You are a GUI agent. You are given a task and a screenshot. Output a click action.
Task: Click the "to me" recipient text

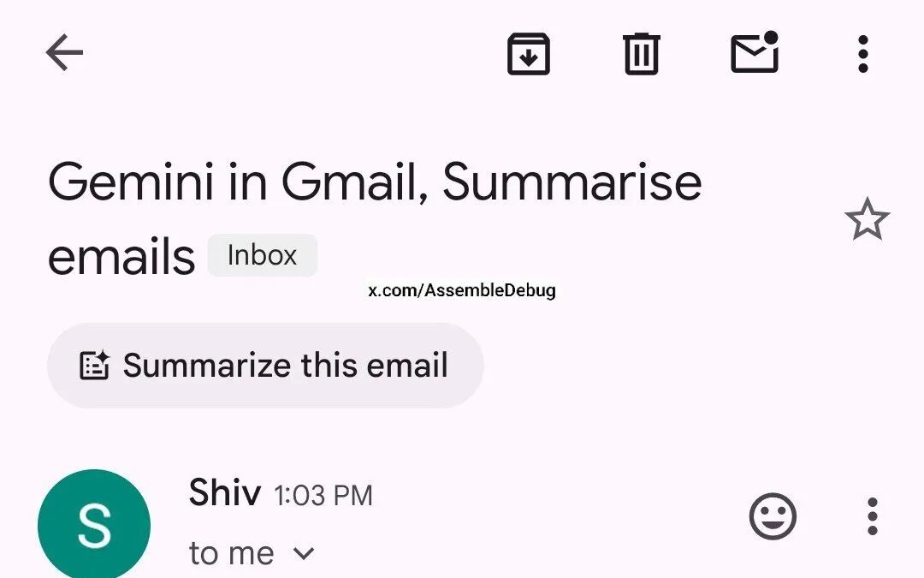[x=231, y=553]
